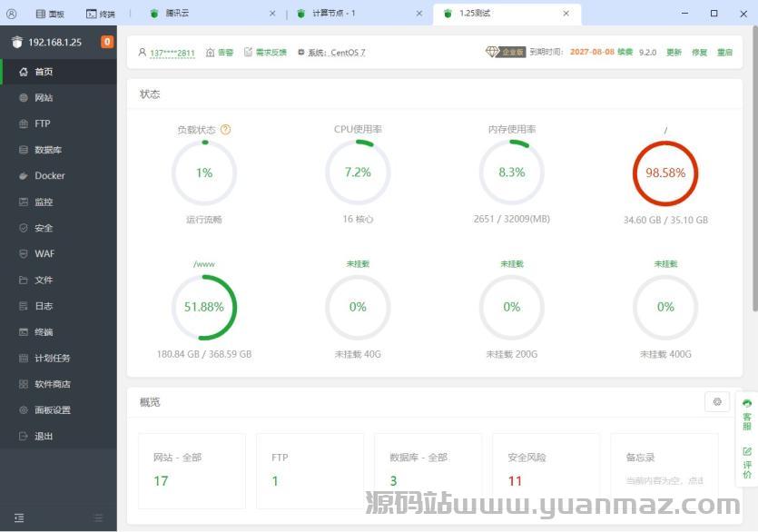This screenshot has width=758, height=532.
Task: Open the account user icon in title bar
Action: coord(11,14)
